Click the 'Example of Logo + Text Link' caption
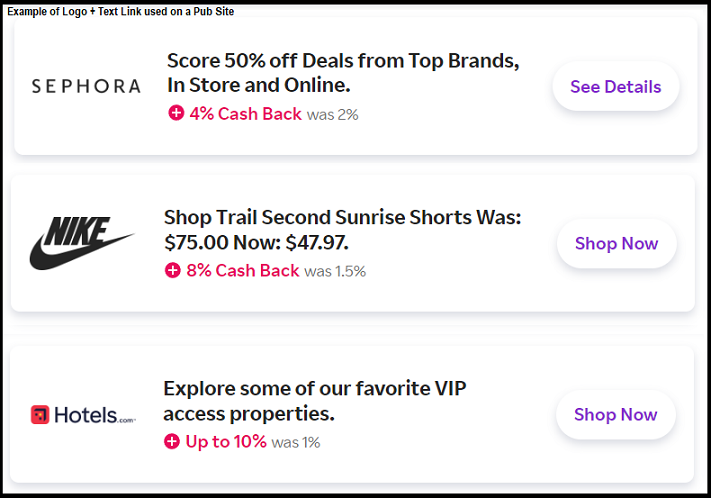Viewport: 711px width, 498px height. [124, 9]
